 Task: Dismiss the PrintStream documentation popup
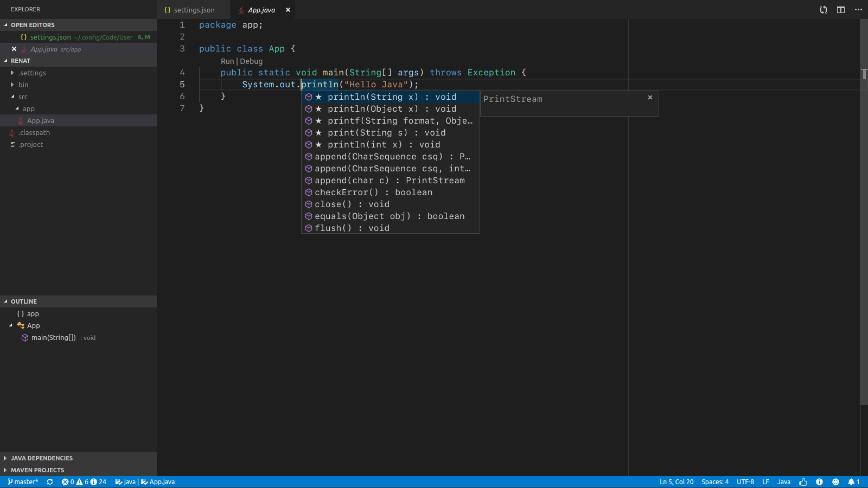(649, 98)
